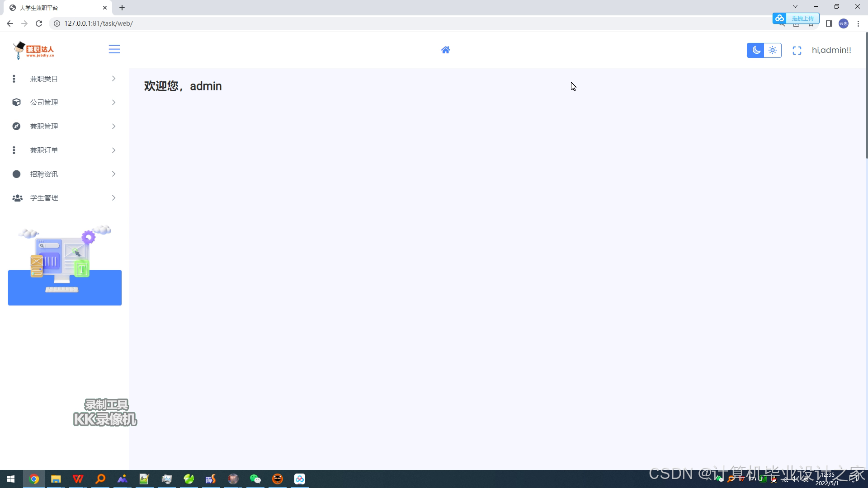
Task: Click the 拖拽上传 upload button
Action: point(802,18)
